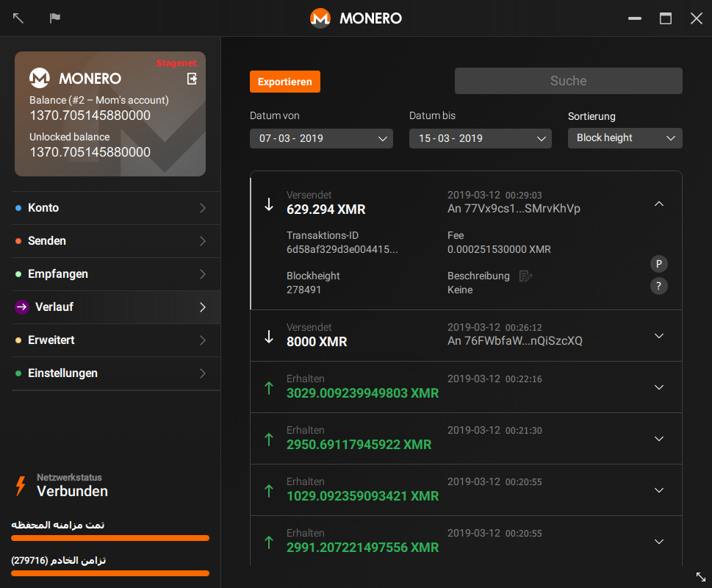
Task: Click the question mark details button
Action: (659, 286)
